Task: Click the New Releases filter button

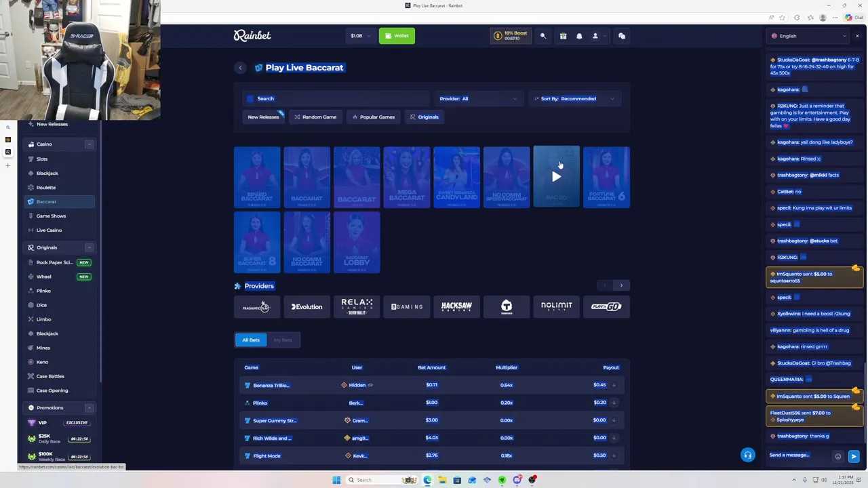Action: (263, 117)
